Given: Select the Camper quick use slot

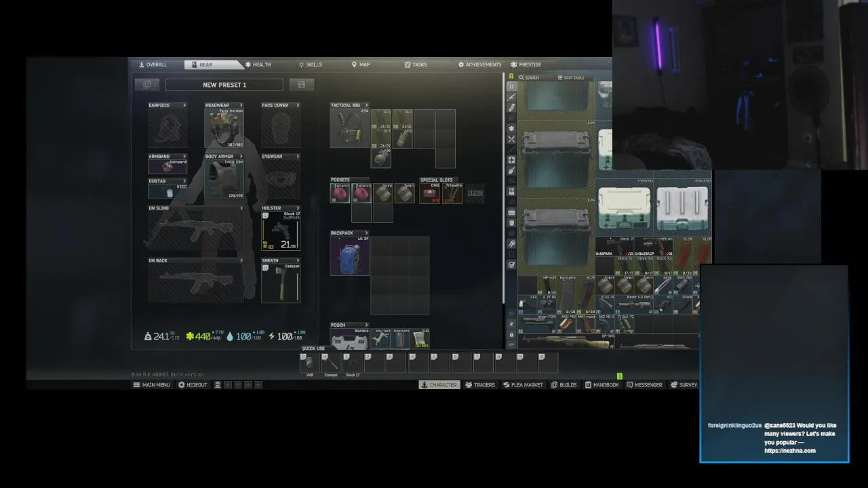Looking at the screenshot, I should click(331, 364).
